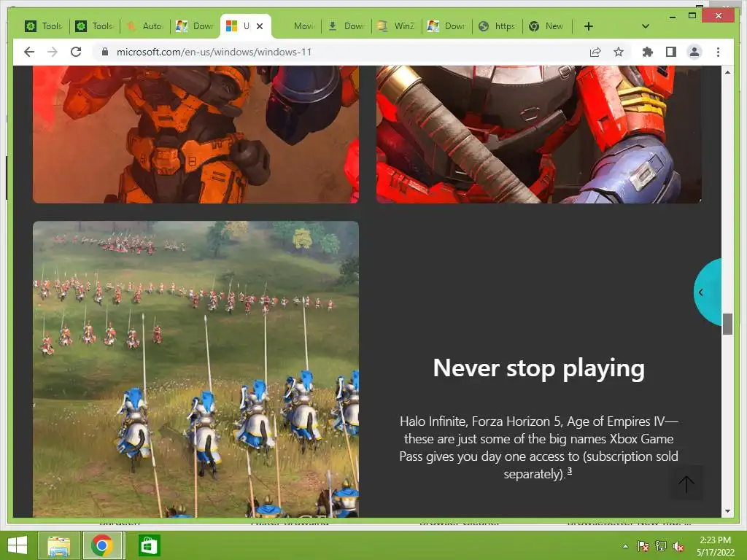Click the Never stop playing heading
This screenshot has height=560, width=747.
click(539, 368)
